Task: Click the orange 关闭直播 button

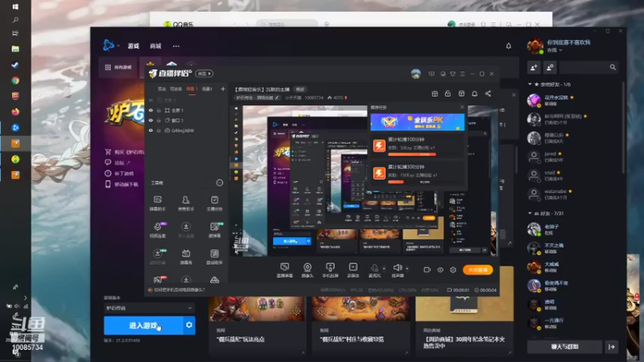Action: click(478, 269)
